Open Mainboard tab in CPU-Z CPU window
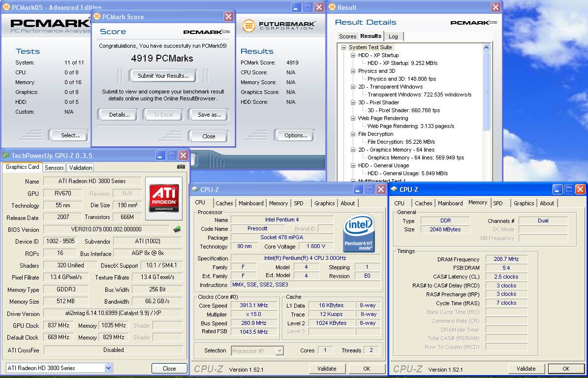The height and width of the screenshot is (378, 588). click(x=251, y=203)
